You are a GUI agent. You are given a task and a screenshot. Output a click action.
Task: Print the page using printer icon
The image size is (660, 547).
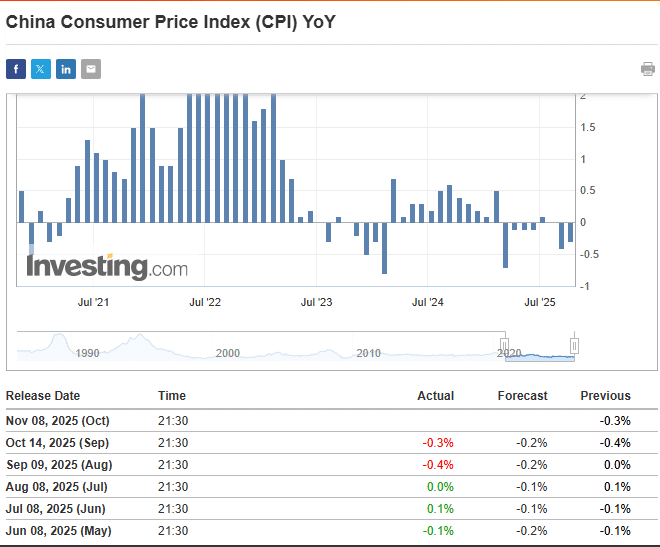point(648,69)
